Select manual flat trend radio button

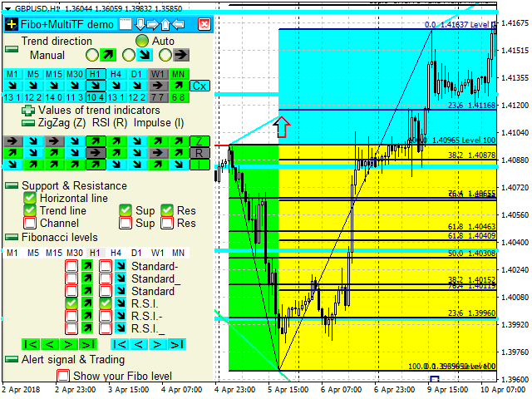coord(165,55)
